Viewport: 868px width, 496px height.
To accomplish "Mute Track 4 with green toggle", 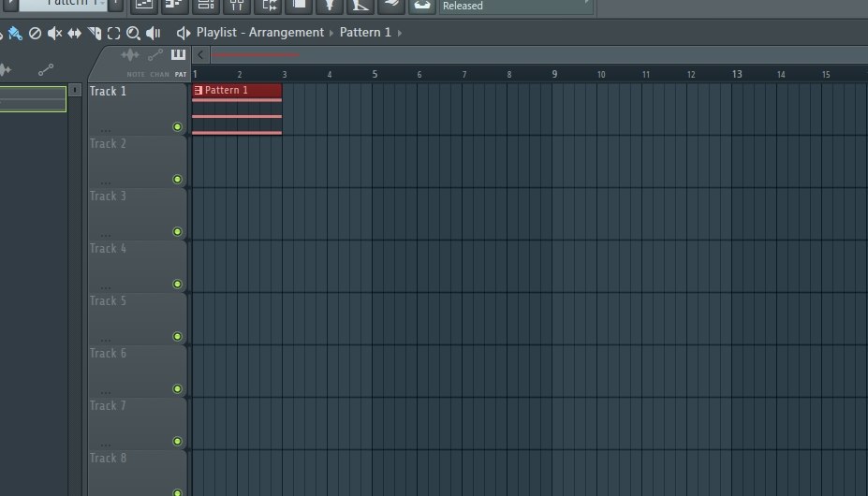I will (x=177, y=284).
